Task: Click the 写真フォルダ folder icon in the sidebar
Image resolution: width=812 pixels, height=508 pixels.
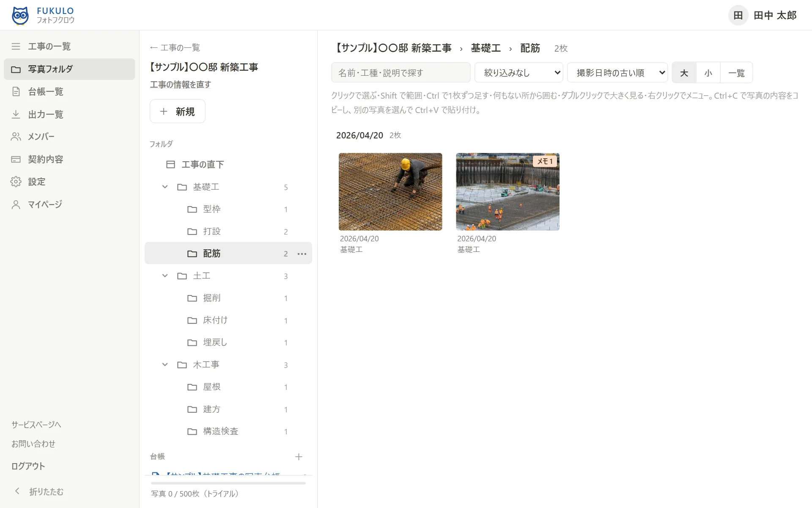Action: click(x=16, y=69)
